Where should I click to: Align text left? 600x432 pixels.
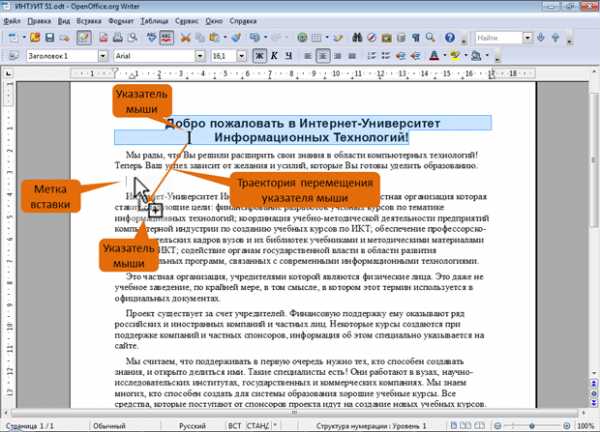point(308,56)
